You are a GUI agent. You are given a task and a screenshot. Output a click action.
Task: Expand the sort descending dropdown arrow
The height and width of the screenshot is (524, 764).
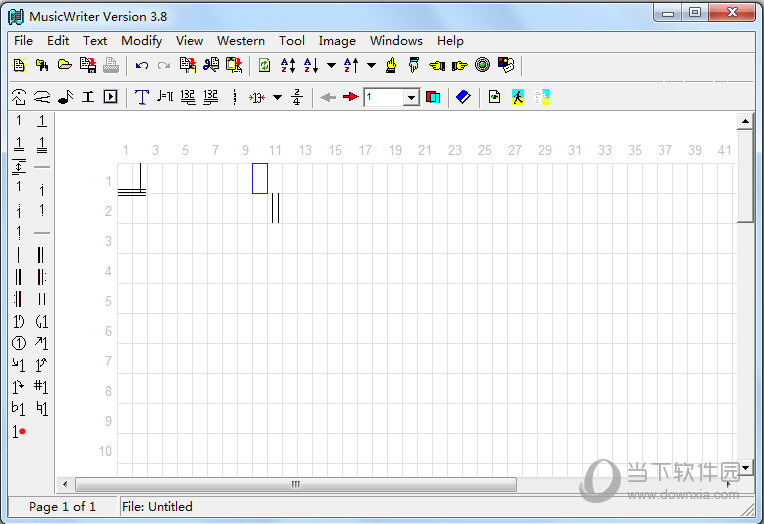pos(331,66)
